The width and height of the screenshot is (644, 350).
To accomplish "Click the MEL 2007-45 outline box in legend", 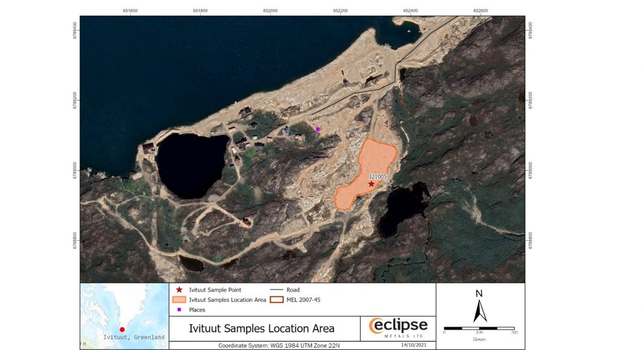I will [x=277, y=299].
